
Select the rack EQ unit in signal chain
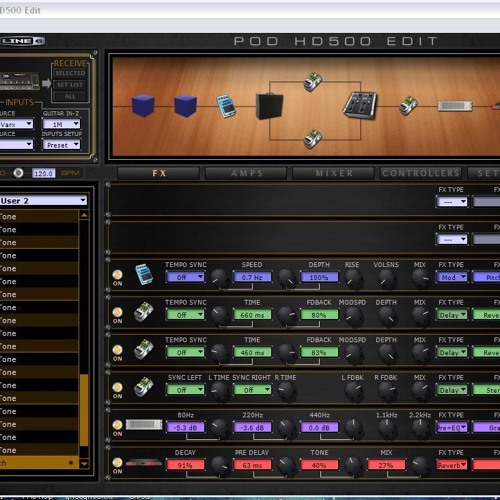pyautogui.click(x=455, y=106)
